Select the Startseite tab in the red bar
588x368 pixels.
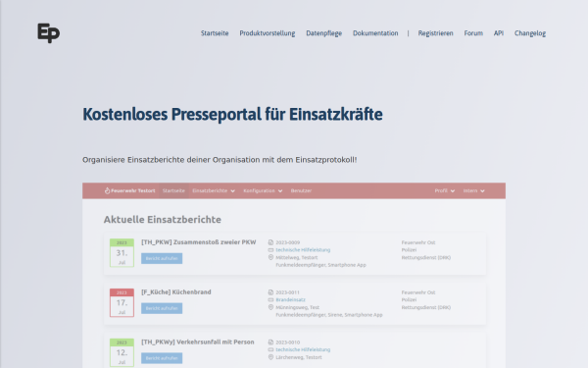[173, 190]
